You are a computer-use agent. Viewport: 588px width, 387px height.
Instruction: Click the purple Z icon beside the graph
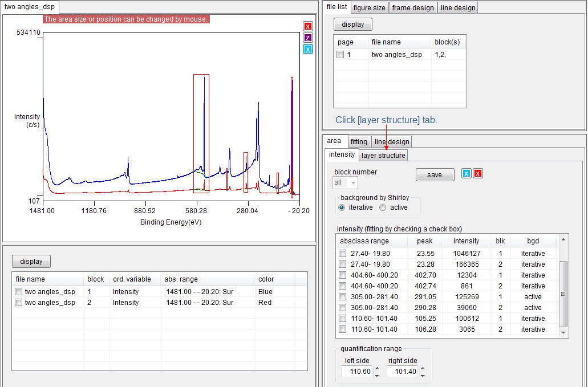coord(308,38)
